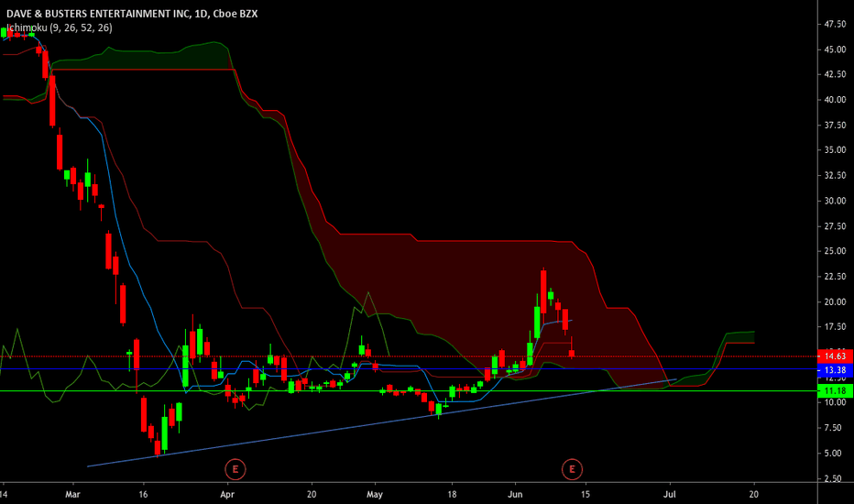Click the red 14.63 price label
Viewport: 854px width, 504px height.
[x=835, y=356]
